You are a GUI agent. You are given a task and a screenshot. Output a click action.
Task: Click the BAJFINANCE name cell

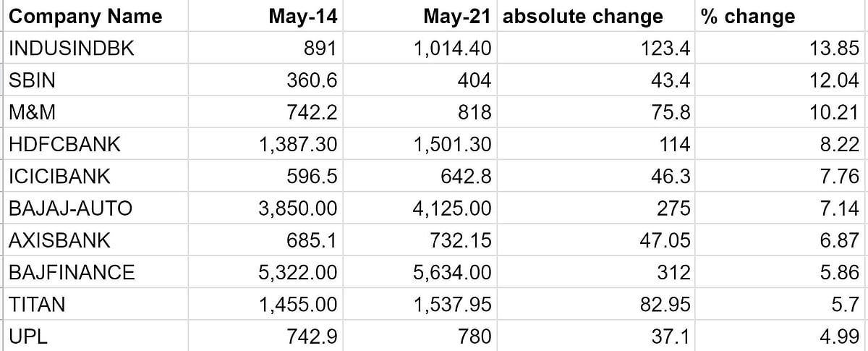[x=72, y=272]
